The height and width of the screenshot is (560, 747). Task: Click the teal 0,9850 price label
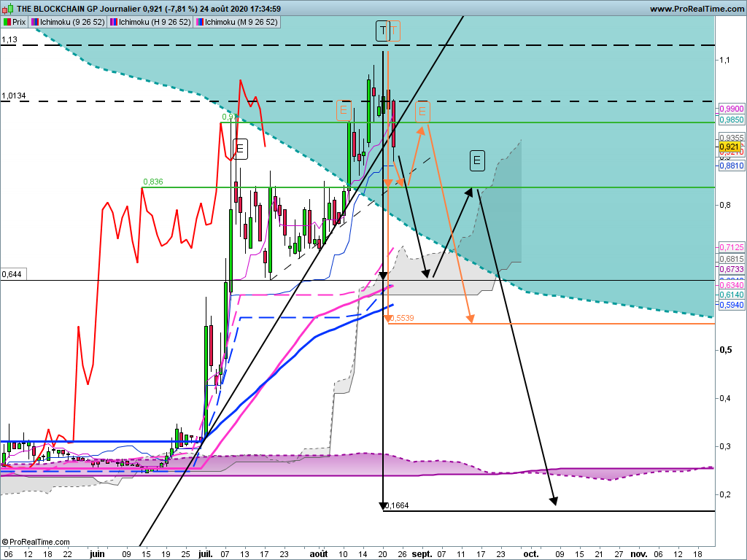click(731, 120)
